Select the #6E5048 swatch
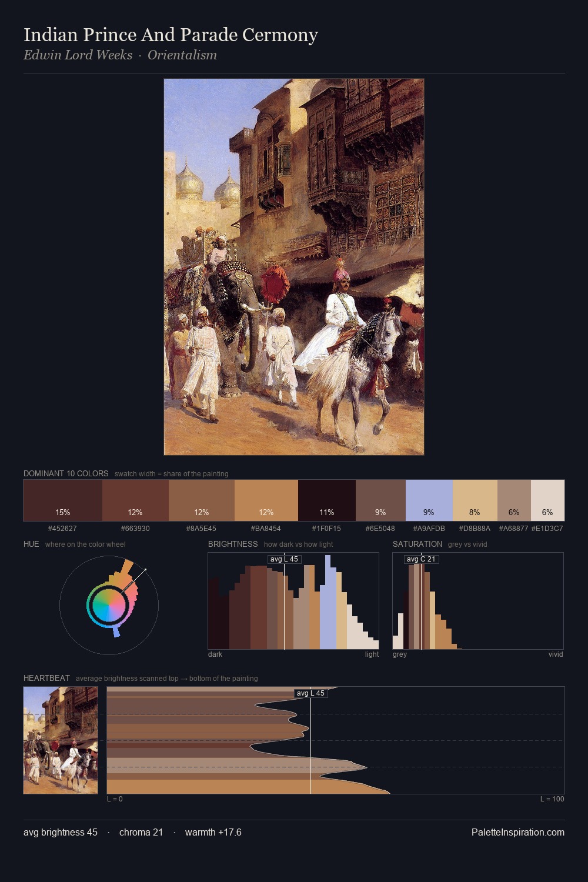This screenshot has height=882, width=588. coord(380,500)
